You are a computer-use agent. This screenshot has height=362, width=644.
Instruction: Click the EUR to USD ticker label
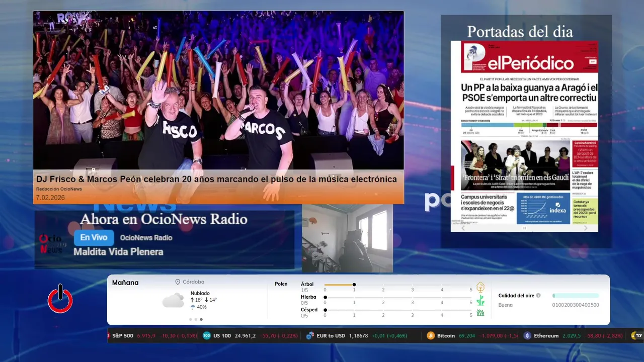331,335
